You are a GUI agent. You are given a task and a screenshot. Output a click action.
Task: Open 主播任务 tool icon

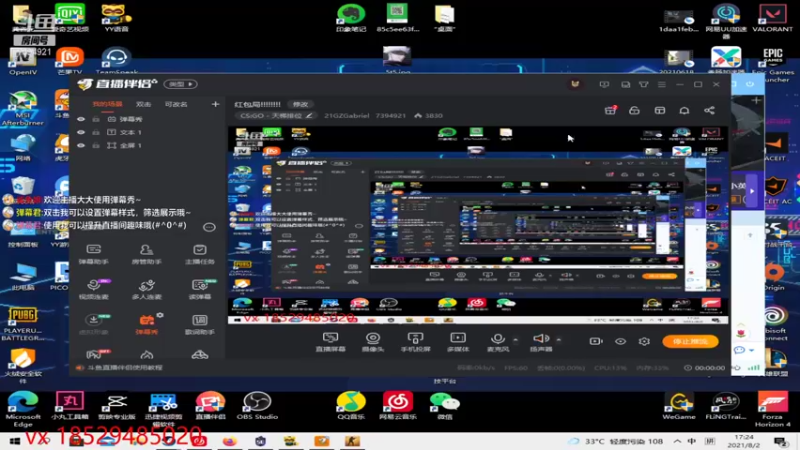coord(199,254)
